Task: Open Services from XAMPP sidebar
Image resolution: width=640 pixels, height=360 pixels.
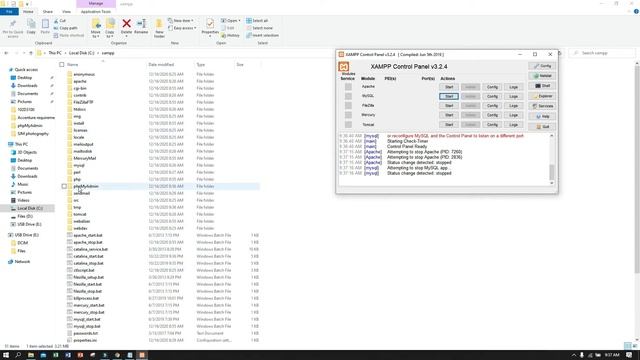Action: 542,106
